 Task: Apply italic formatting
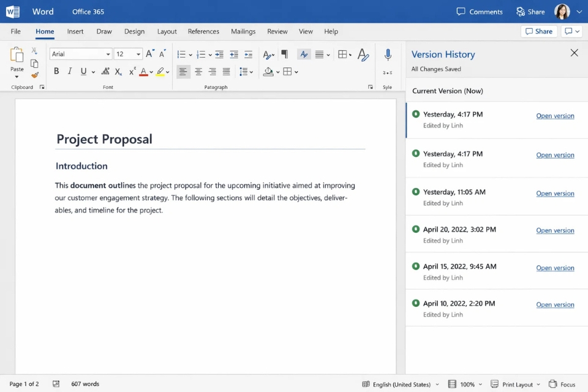tap(70, 71)
